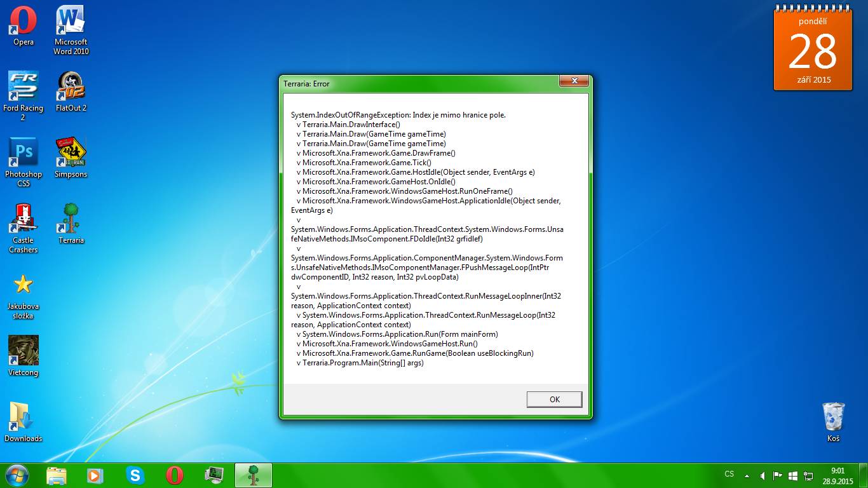868x488 pixels.
Task: Show hidden tray icons arrow
Action: pyautogui.click(x=747, y=475)
